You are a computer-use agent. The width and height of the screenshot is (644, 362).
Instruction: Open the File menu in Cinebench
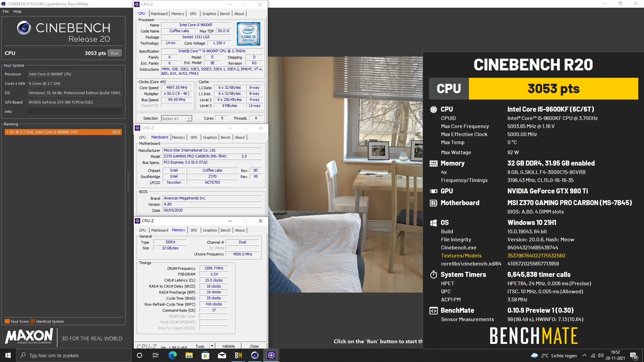tap(6, 11)
